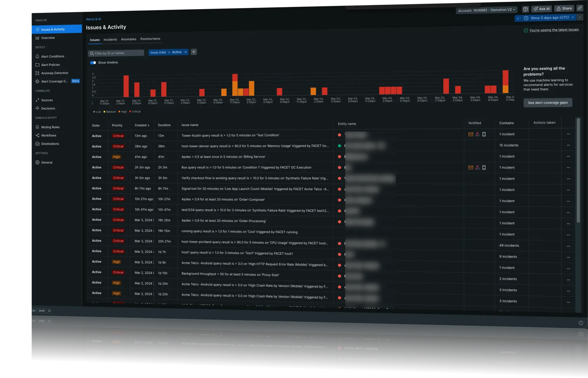Open Anomaly Detection in sidebar
588x378 pixels.
55,73
